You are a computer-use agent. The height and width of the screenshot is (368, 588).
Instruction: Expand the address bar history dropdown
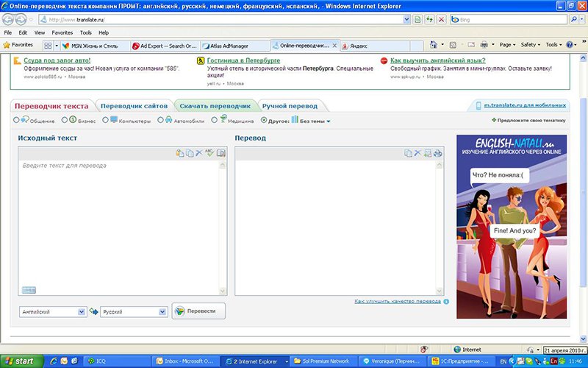tap(406, 20)
